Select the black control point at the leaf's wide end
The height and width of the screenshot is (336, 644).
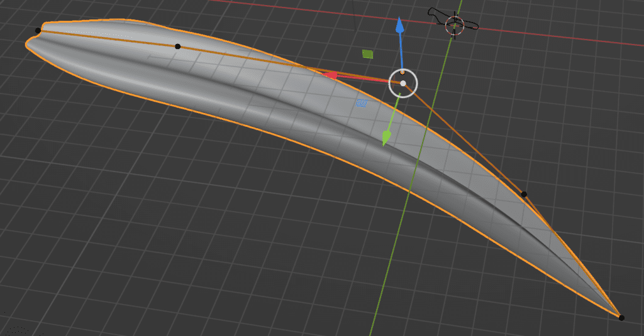[x=38, y=30]
